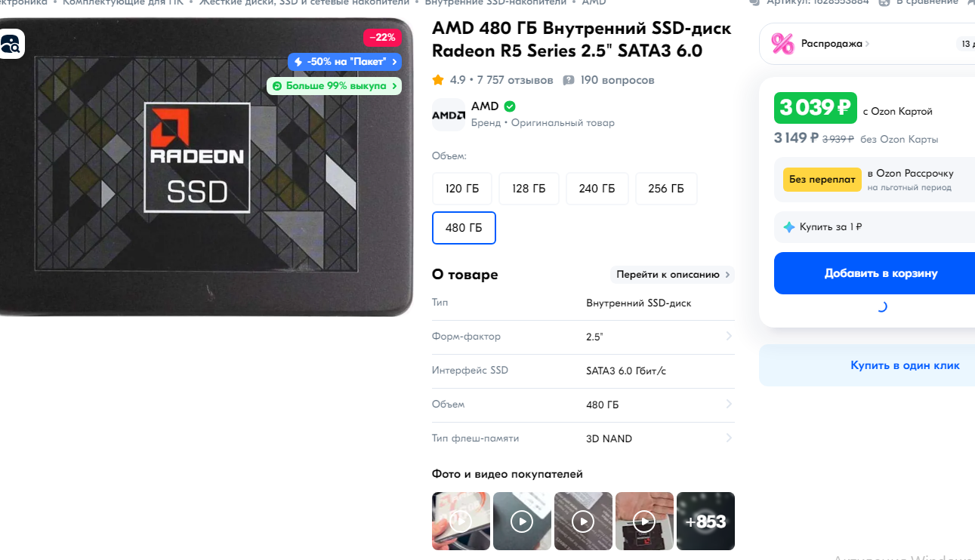Click the Внутренний SSD-диск type value
975x560 pixels.
pos(638,303)
